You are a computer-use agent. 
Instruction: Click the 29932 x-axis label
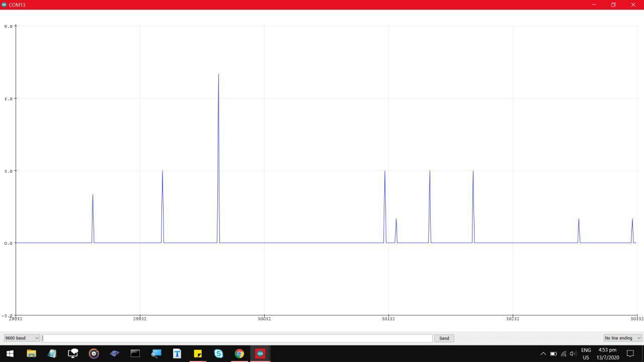[140, 319]
